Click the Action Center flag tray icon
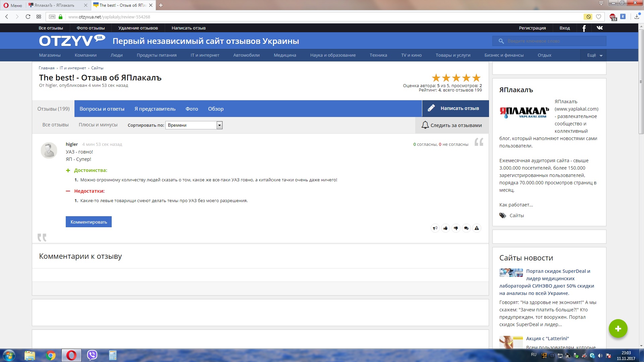Image resolution: width=644 pixels, height=362 pixels. point(608,356)
